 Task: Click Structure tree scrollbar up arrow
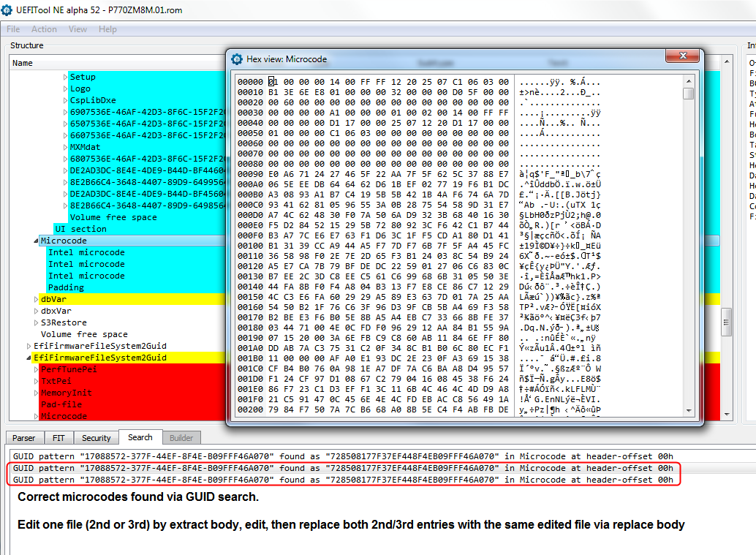(x=727, y=61)
